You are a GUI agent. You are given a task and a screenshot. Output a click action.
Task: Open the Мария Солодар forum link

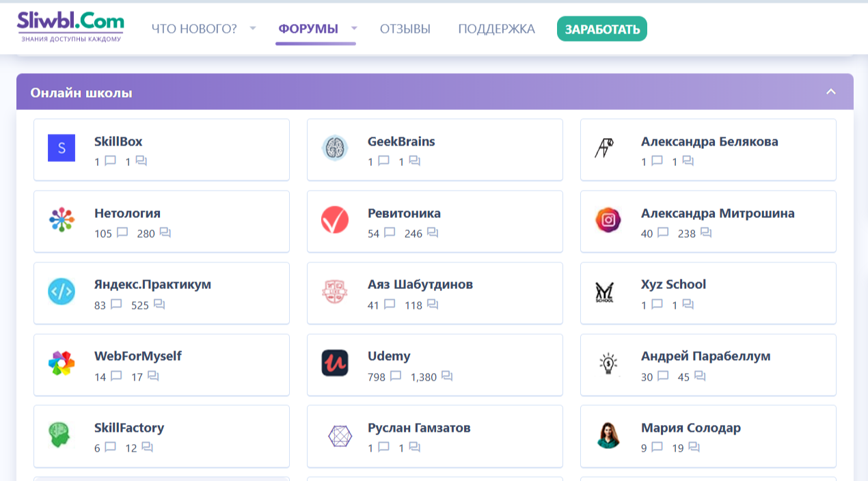click(x=691, y=428)
